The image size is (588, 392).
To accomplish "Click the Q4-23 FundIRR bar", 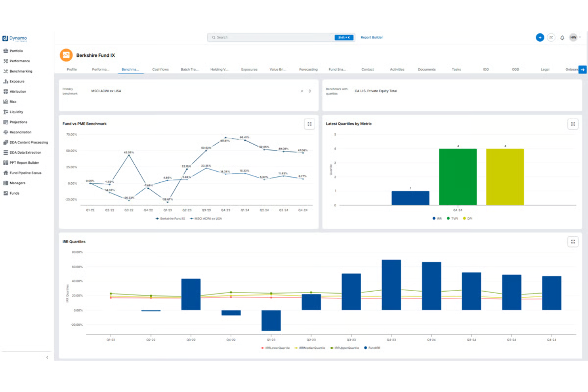I will click(391, 285).
